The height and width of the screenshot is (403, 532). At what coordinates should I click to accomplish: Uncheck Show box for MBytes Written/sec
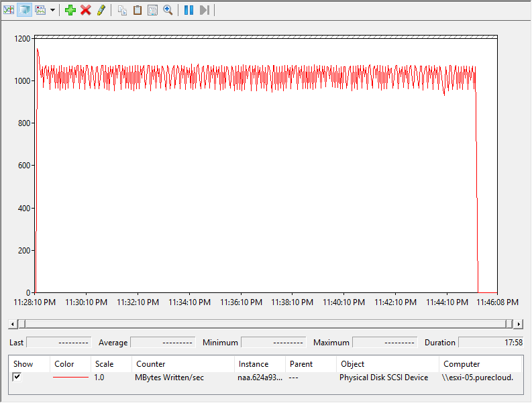pos(17,378)
